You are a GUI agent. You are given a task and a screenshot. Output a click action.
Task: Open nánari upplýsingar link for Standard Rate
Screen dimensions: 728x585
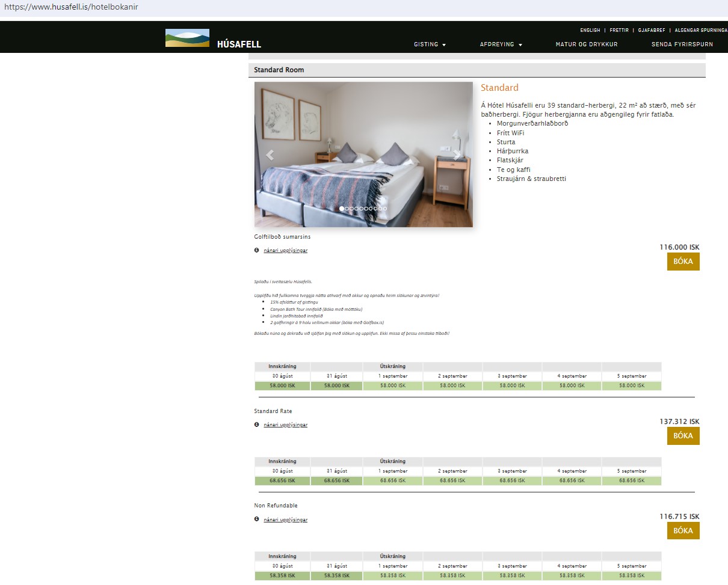pyautogui.click(x=285, y=424)
